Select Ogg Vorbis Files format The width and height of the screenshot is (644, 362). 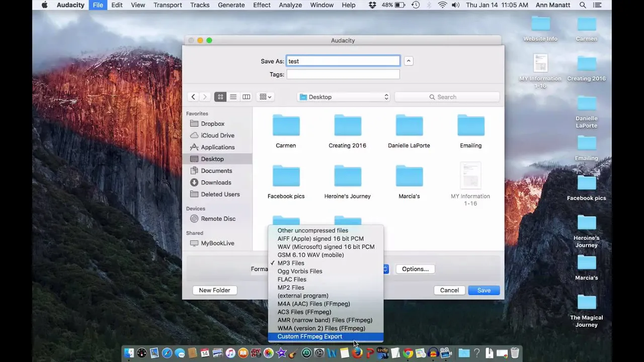[x=326, y=271]
